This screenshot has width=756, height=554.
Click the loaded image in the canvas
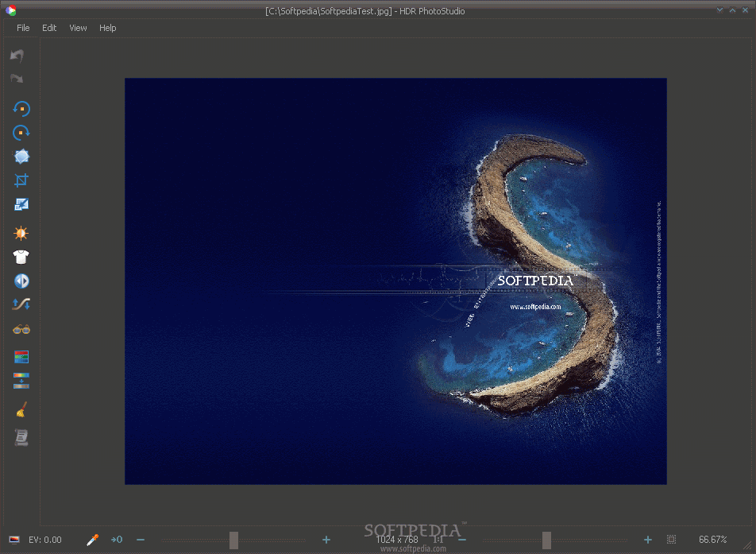395,281
